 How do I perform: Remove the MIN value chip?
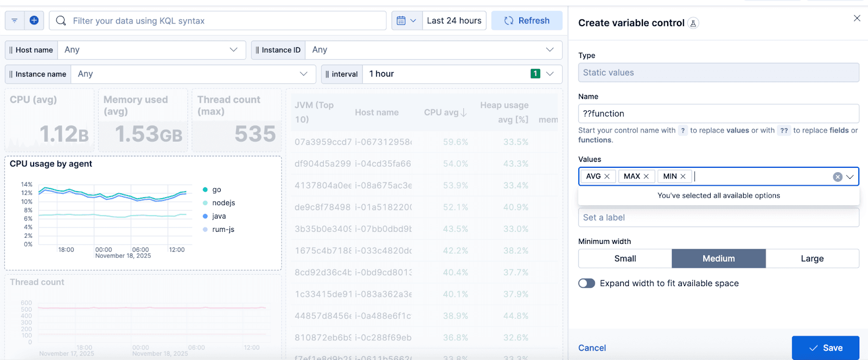[683, 176]
